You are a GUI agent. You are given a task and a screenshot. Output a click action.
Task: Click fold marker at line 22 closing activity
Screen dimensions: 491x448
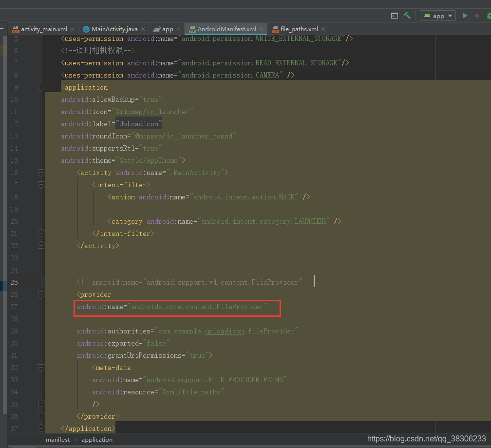pyautogui.click(x=41, y=245)
